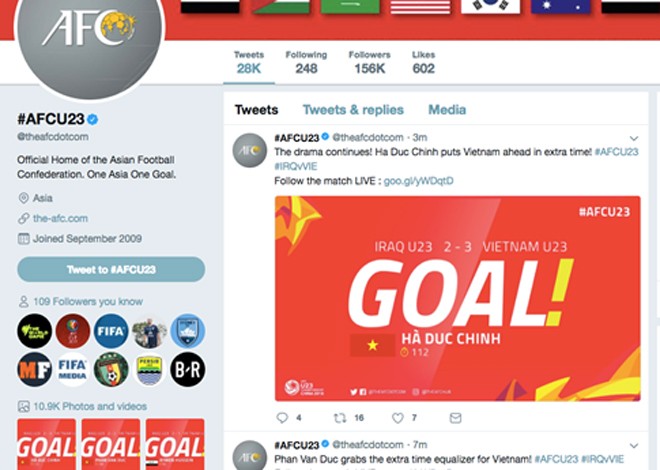Open the FIFA Media follower avatar
Screen dimensions: 660x470
(x=72, y=369)
